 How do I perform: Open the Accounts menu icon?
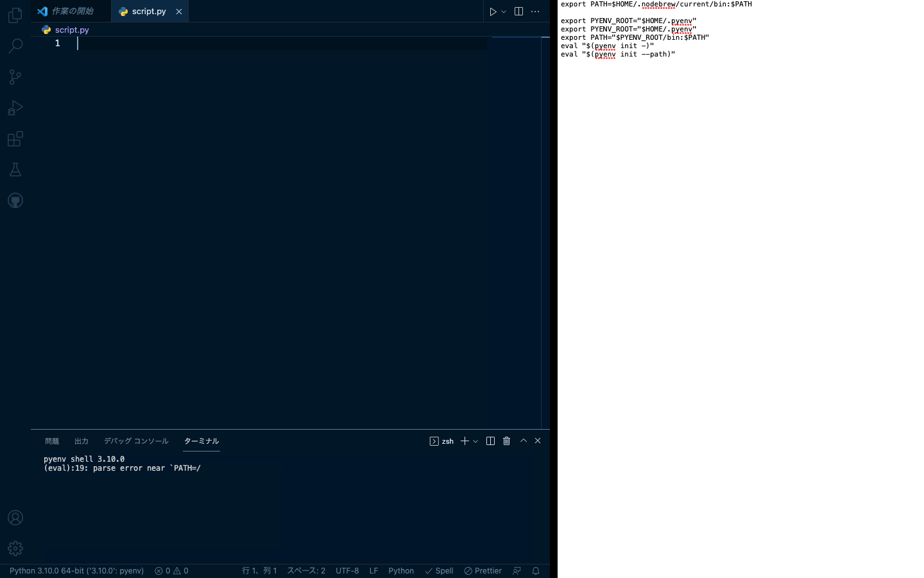point(15,518)
